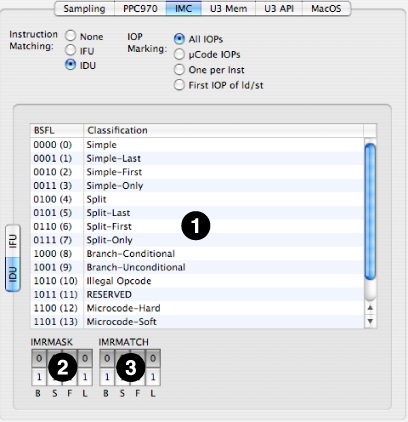Go to the U3 Mem tab

[228, 8]
